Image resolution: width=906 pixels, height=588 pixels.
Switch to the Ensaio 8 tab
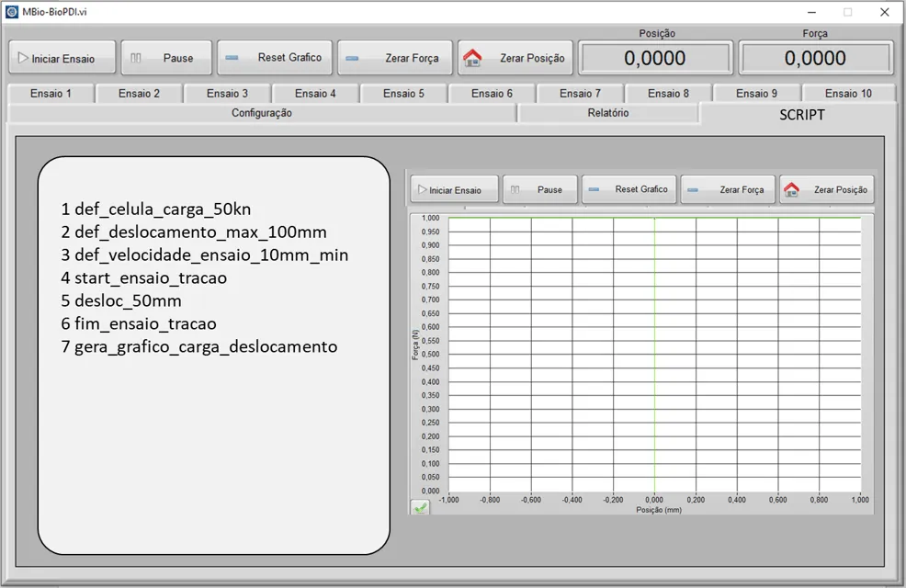click(668, 93)
